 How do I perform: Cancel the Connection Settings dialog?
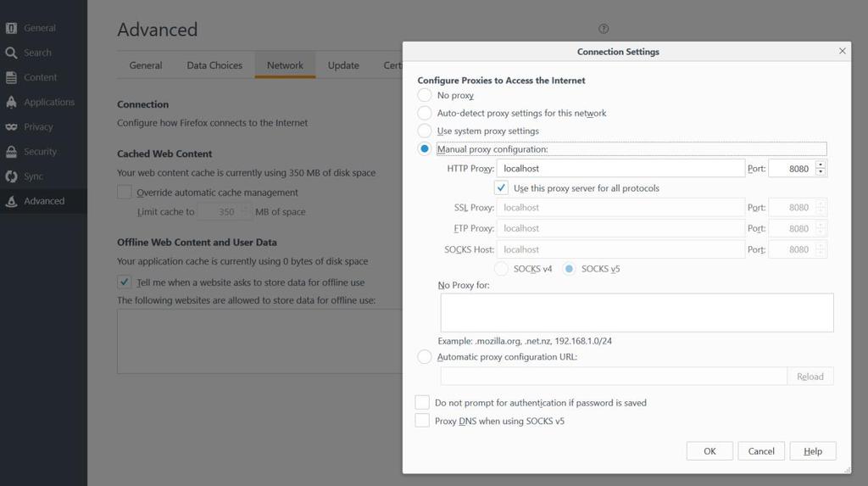[x=761, y=451]
